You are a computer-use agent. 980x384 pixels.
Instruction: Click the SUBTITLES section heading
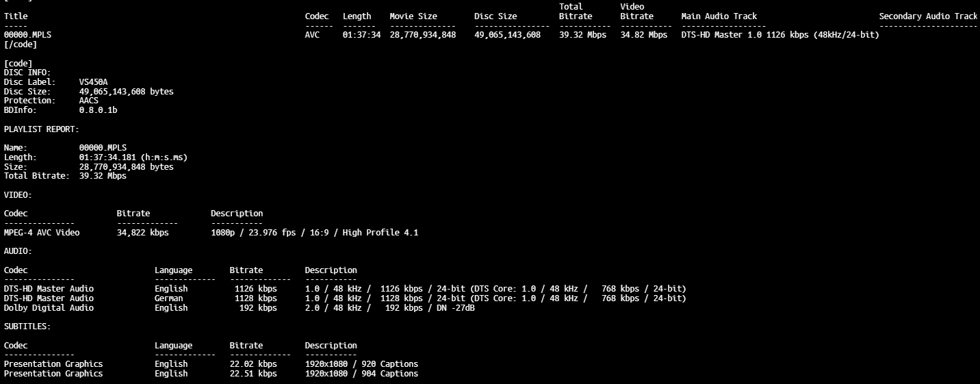click(x=27, y=327)
